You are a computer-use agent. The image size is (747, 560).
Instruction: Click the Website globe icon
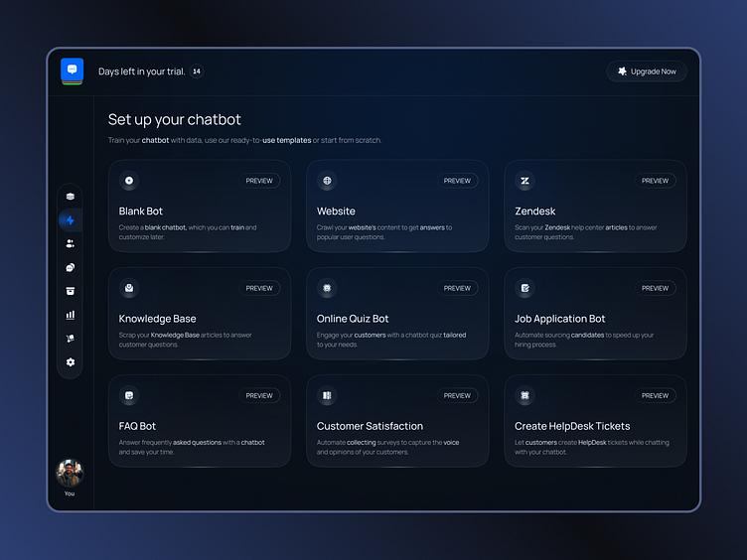tap(327, 181)
